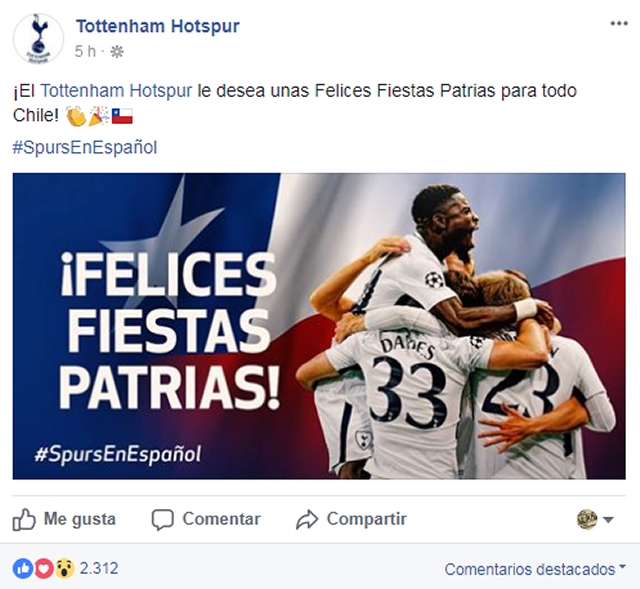Open the #SpursEnEspañol hashtag link
Screen dimensions: 640x589
point(85,147)
